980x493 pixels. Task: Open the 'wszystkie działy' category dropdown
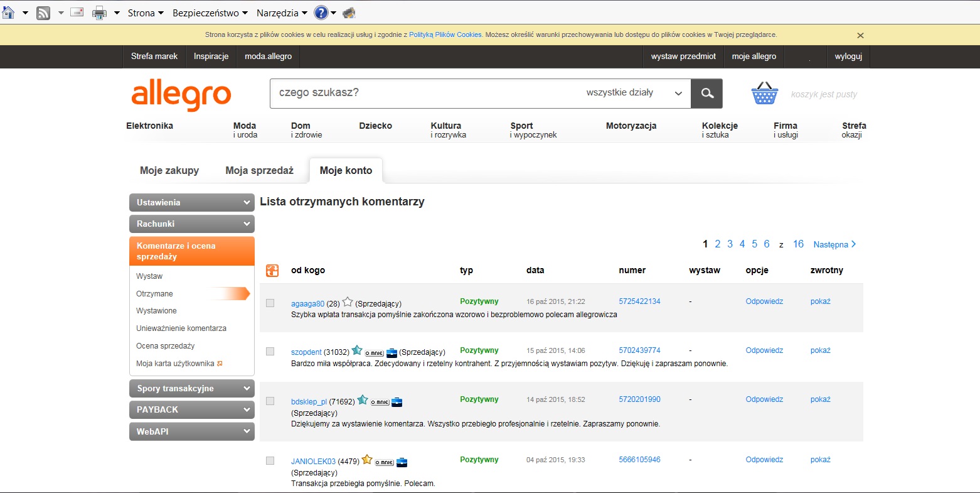click(x=634, y=93)
